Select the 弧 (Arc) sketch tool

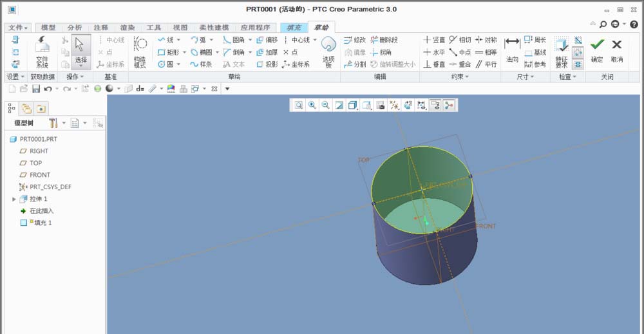click(x=198, y=40)
